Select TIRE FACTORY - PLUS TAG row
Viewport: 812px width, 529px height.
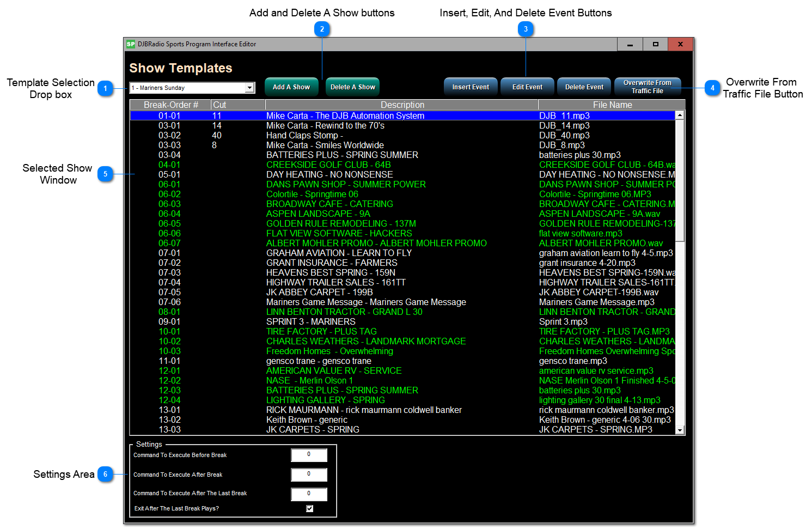click(x=403, y=331)
